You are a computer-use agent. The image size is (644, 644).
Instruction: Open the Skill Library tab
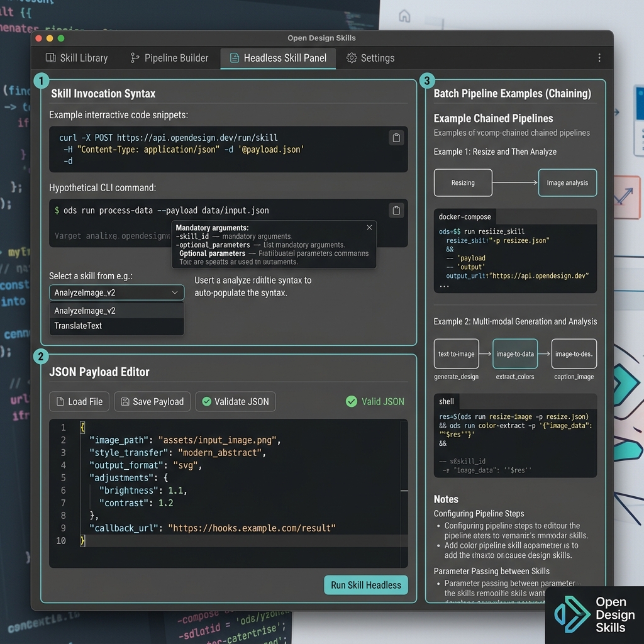pos(76,58)
